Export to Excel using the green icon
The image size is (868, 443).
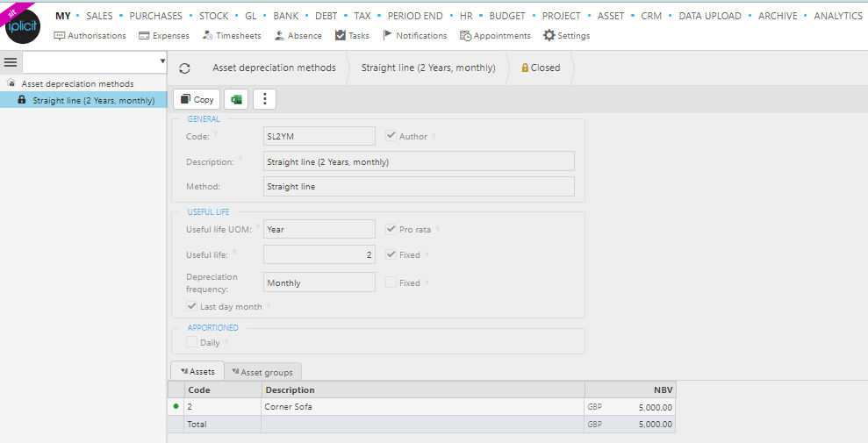click(x=236, y=99)
